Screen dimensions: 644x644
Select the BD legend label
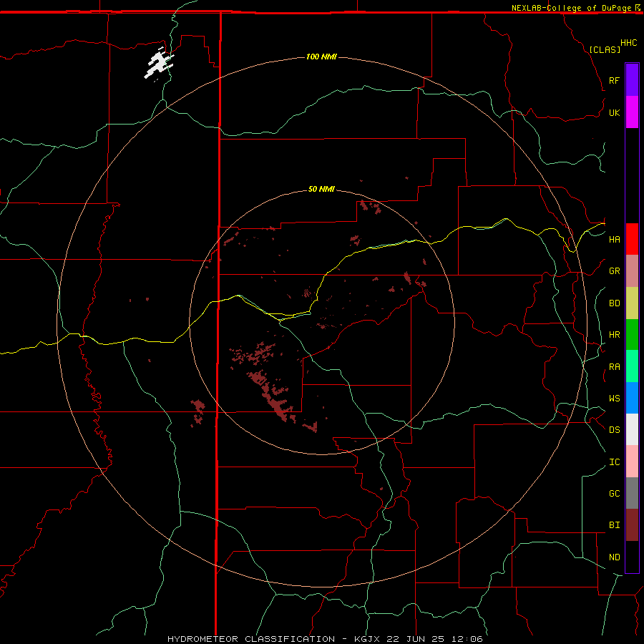point(614,303)
